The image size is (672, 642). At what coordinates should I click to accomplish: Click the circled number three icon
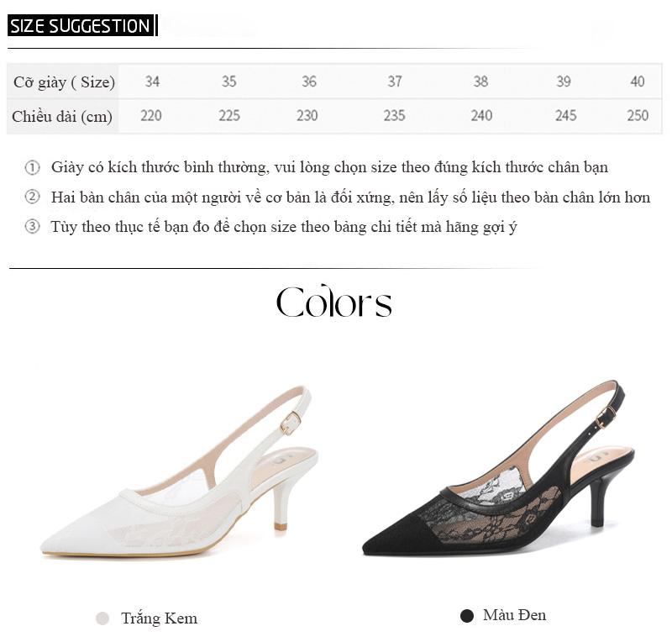click(32, 226)
